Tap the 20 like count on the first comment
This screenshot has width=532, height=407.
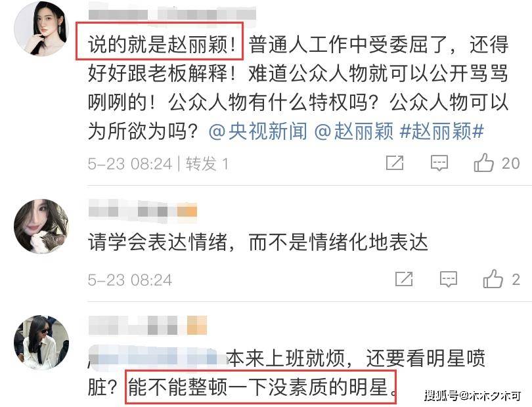coord(510,163)
